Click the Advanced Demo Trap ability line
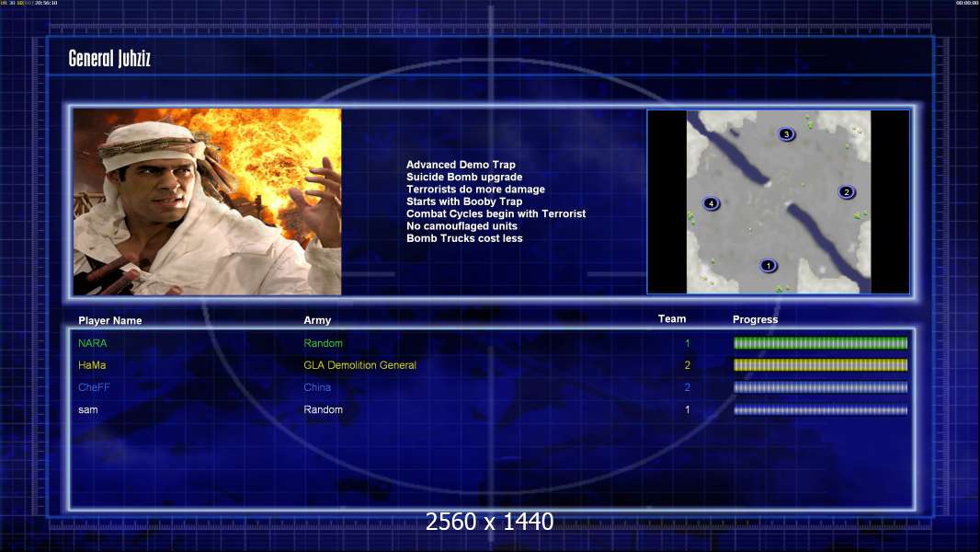The image size is (980, 552). coord(461,165)
